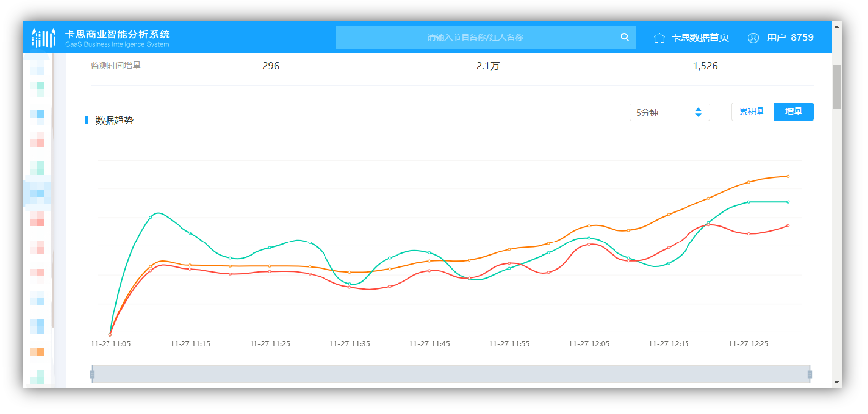
Task: Click left handle of the time range slider
Action: (x=92, y=374)
